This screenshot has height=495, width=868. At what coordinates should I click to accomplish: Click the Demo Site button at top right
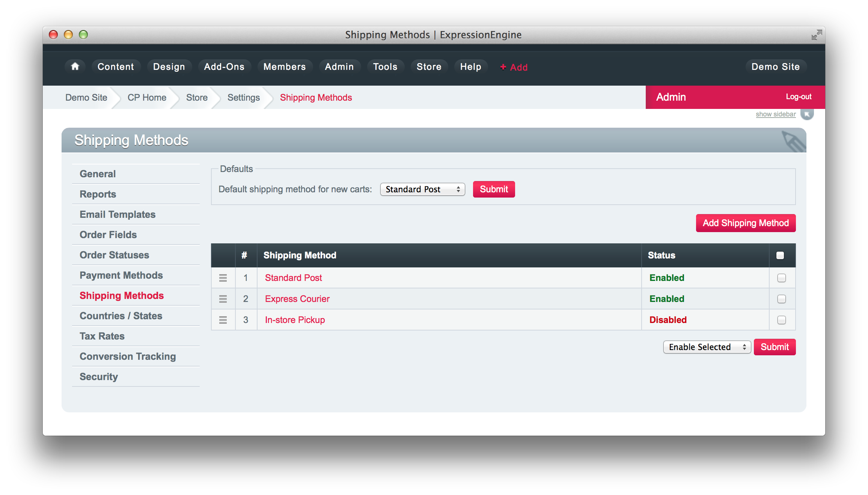coord(776,67)
